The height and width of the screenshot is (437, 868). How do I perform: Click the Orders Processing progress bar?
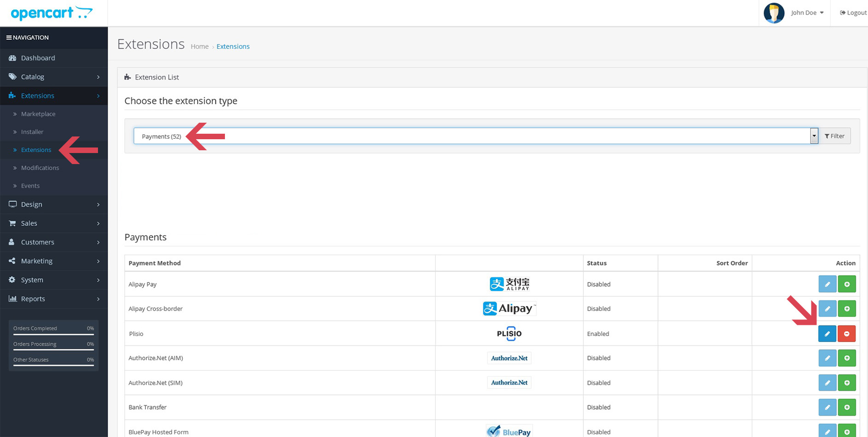pos(53,350)
